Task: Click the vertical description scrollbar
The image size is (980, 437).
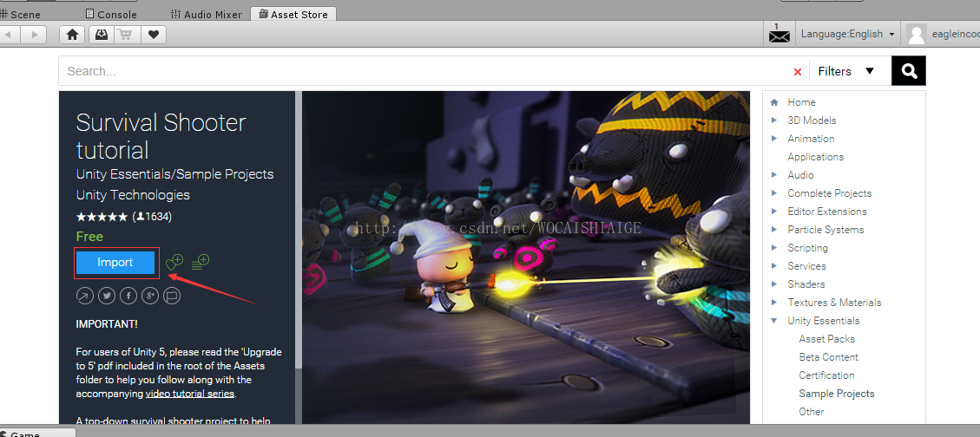Action: pos(299,231)
